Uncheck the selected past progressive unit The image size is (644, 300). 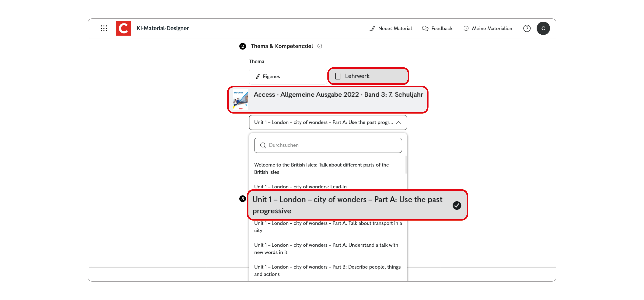click(x=457, y=205)
